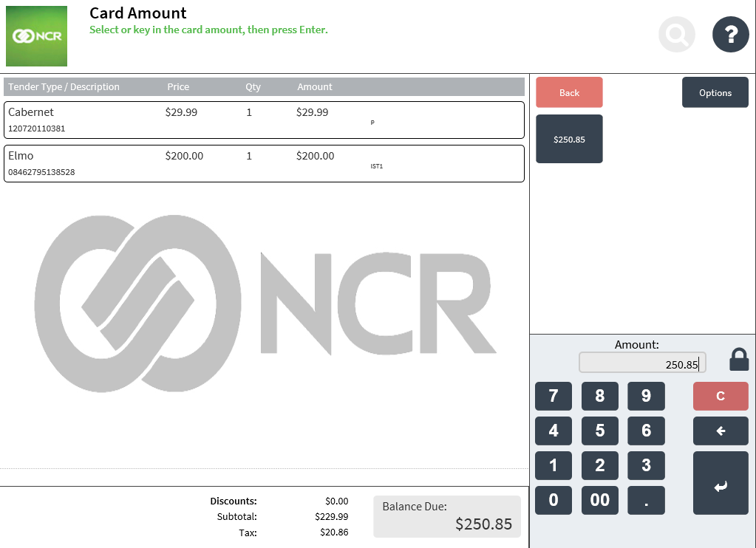The height and width of the screenshot is (548, 756).
Task: Click the Cabernet barcode 120720110381
Action: click(37, 129)
